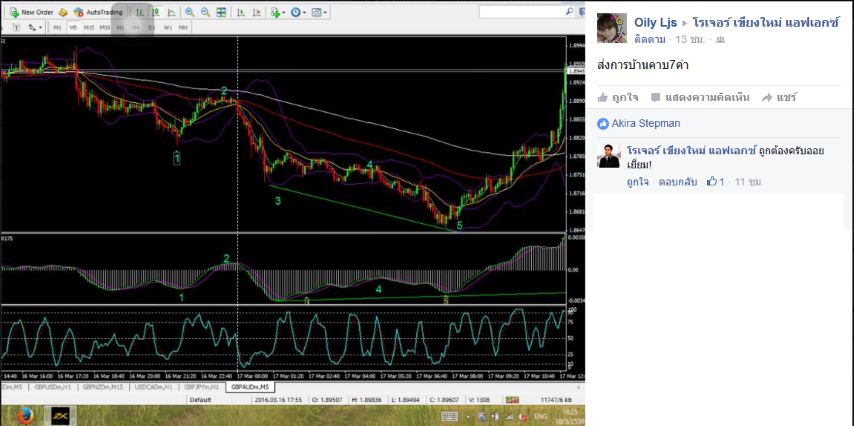Switch chart to candlesticks type
This screenshot has width=854, height=426.
coord(156,12)
